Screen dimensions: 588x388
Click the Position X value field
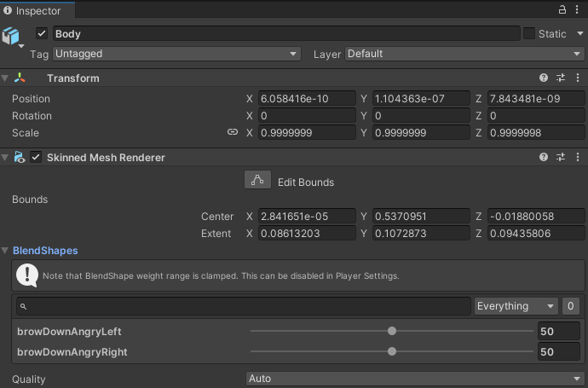tap(307, 98)
